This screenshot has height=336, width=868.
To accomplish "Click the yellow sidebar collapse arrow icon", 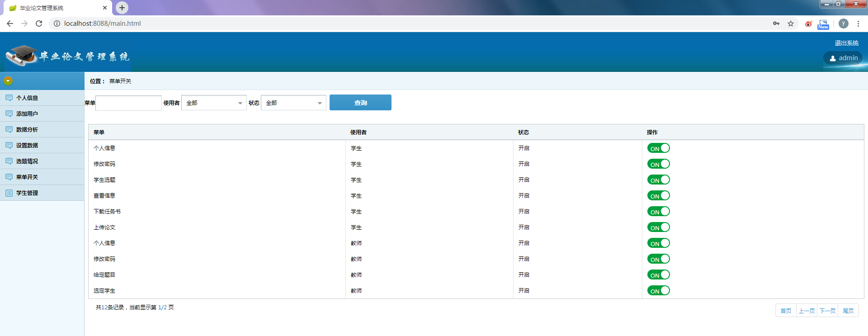I will coord(8,81).
